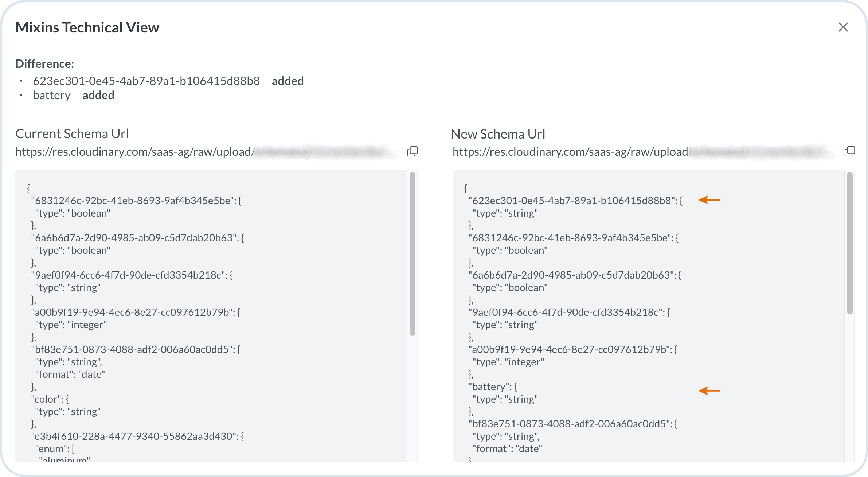Click the bullet before the 623ec301 diff entry
This screenshot has width=868, height=477.
[22, 80]
